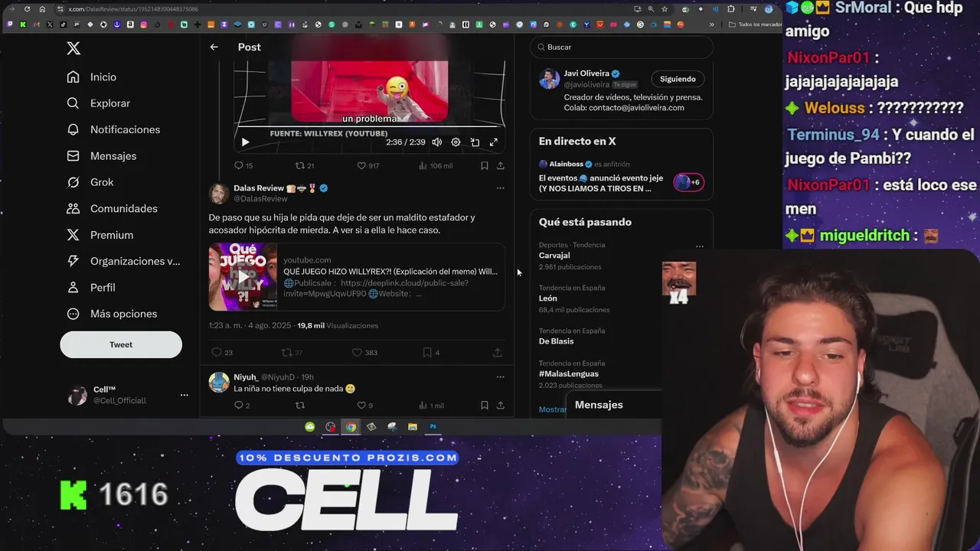This screenshot has height=551, width=980.
Task: Click the Siguiendo button for Javi Oliveira
Action: (678, 79)
